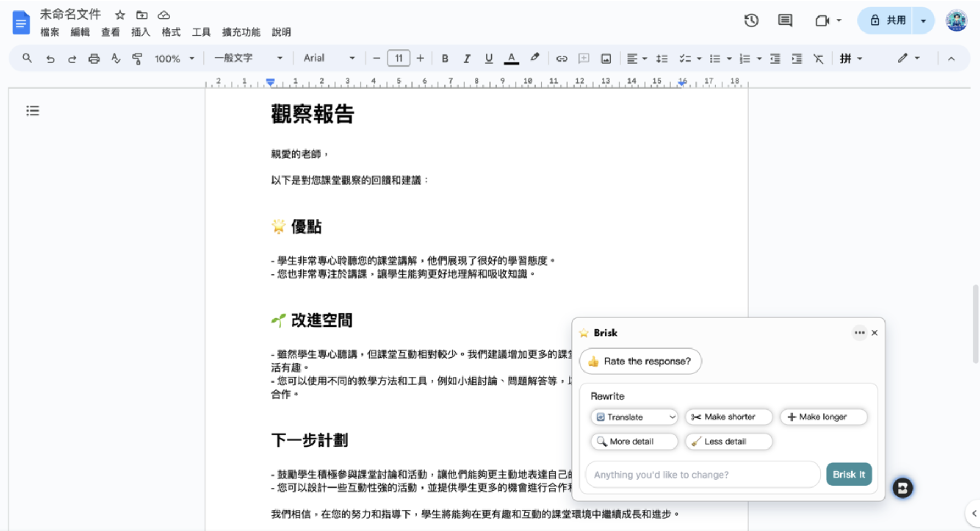Open the Arial font dropdown
Screen dimensions: 980x531
(329, 58)
